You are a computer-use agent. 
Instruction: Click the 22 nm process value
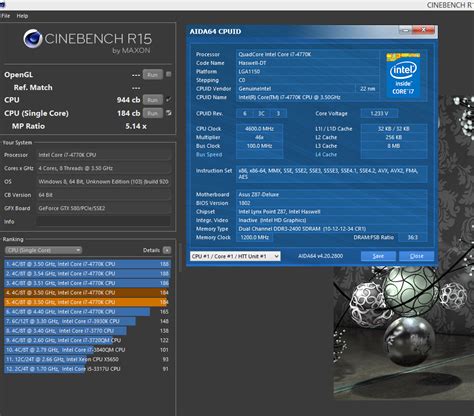pyautogui.click(x=367, y=89)
